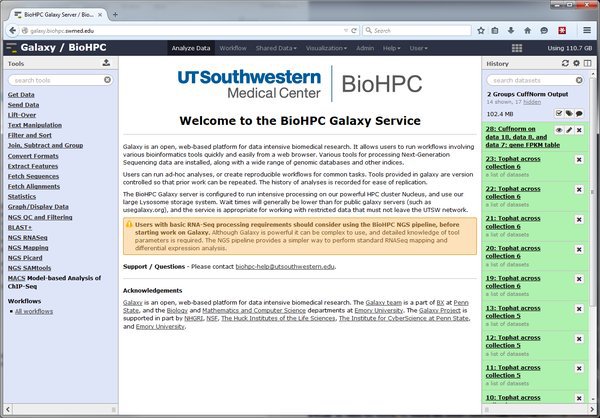Screen dimensions: 600x418
Task: Show bookmarks list icon in browser toolbar
Action: 495,31
